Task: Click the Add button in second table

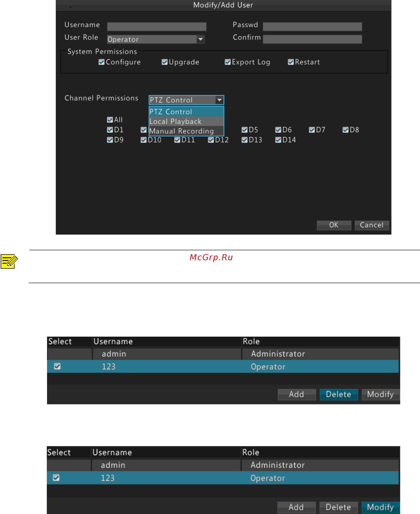Action: pyautogui.click(x=296, y=507)
